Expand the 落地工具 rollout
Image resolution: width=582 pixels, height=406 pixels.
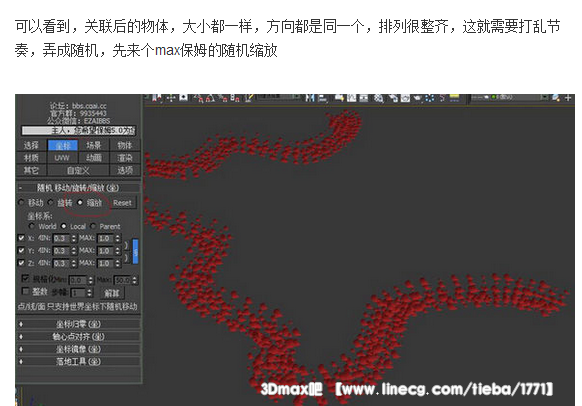coord(78,361)
